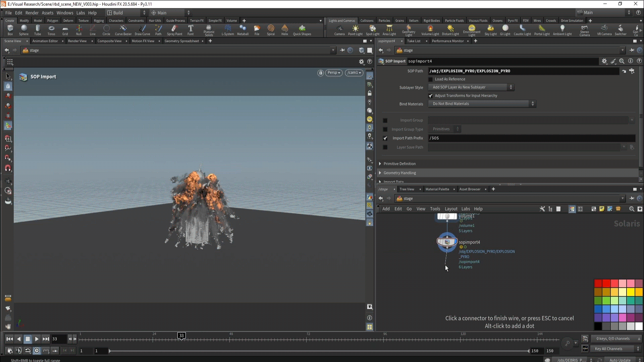Screen dimensions: 644x362
Task: Add a Point Light from shelf
Action: click(355, 29)
